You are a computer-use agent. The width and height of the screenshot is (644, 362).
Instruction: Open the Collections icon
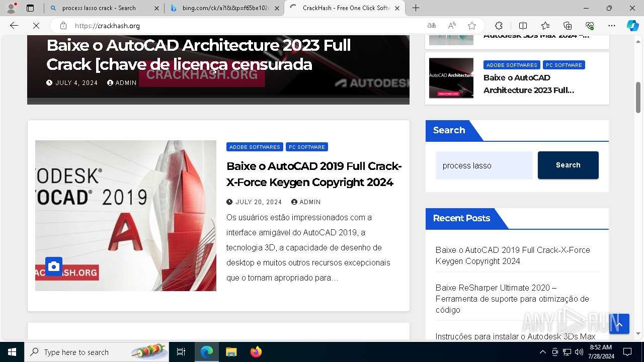pyautogui.click(x=568, y=26)
